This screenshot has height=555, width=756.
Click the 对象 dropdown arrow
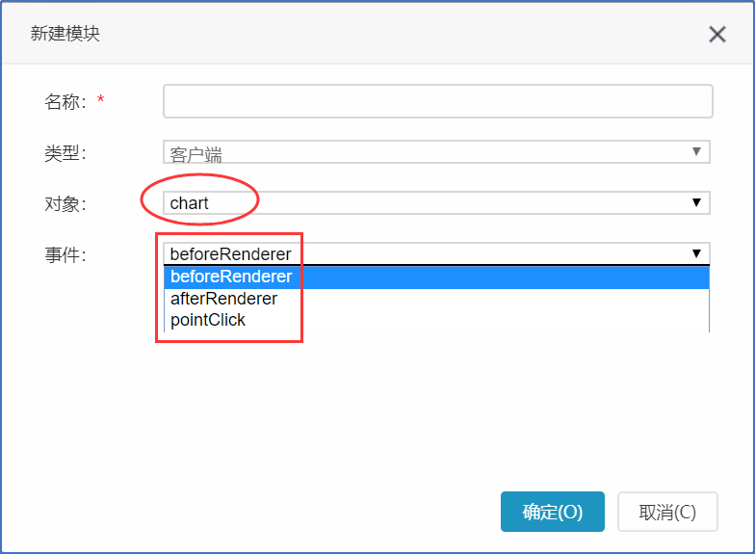(x=696, y=202)
